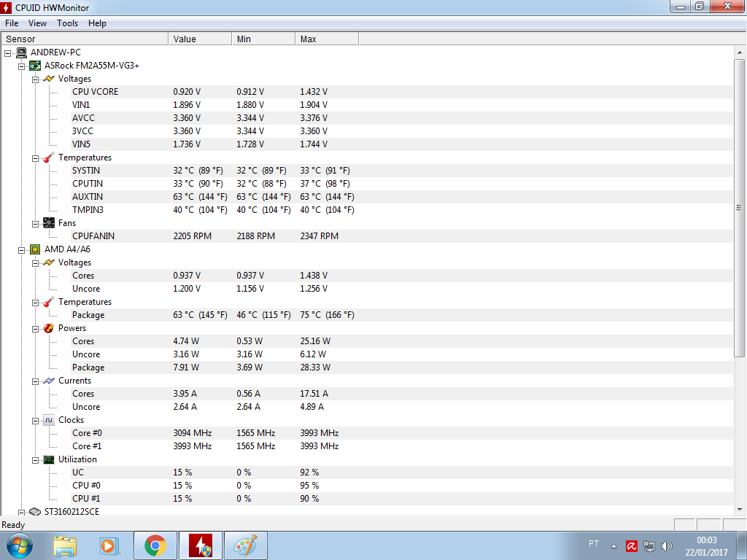Click the HWMonitor taskbar button
Viewport: 747px width, 560px height.
pyautogui.click(x=200, y=545)
